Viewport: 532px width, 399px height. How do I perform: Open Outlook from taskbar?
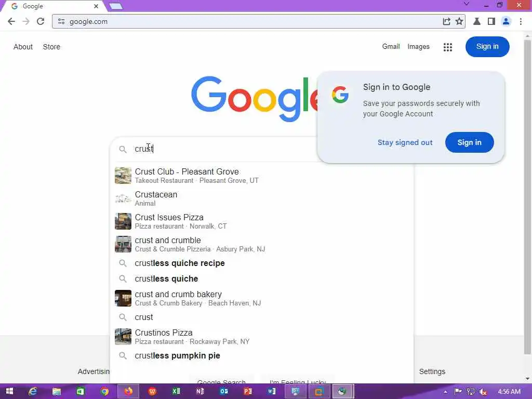224,391
